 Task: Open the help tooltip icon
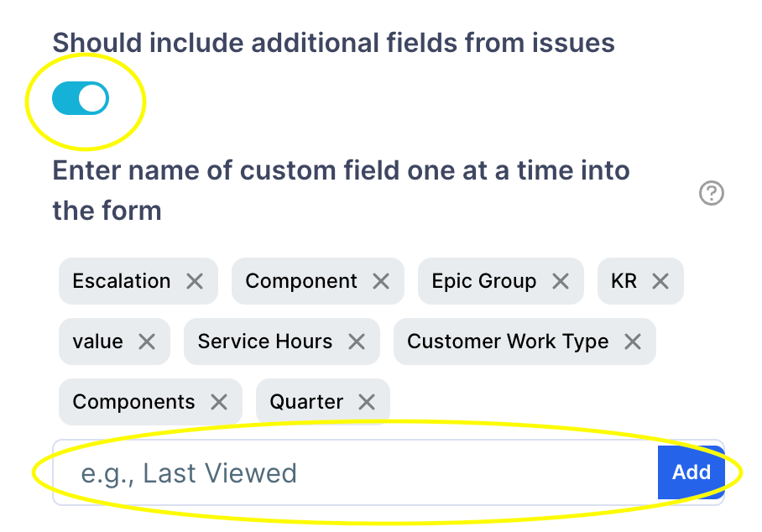(711, 193)
